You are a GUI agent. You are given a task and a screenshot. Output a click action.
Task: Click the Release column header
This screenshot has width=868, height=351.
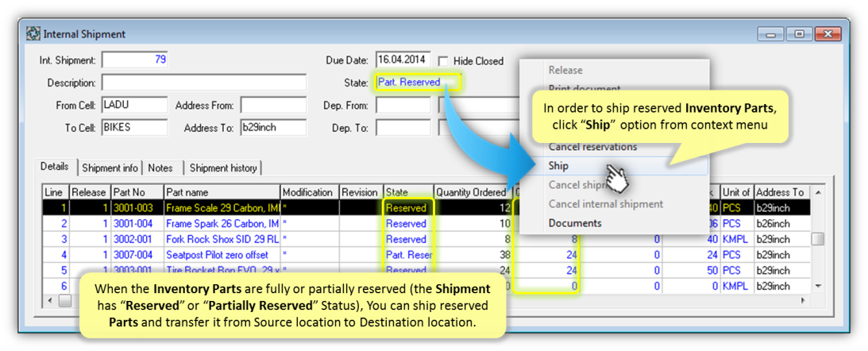point(91,192)
